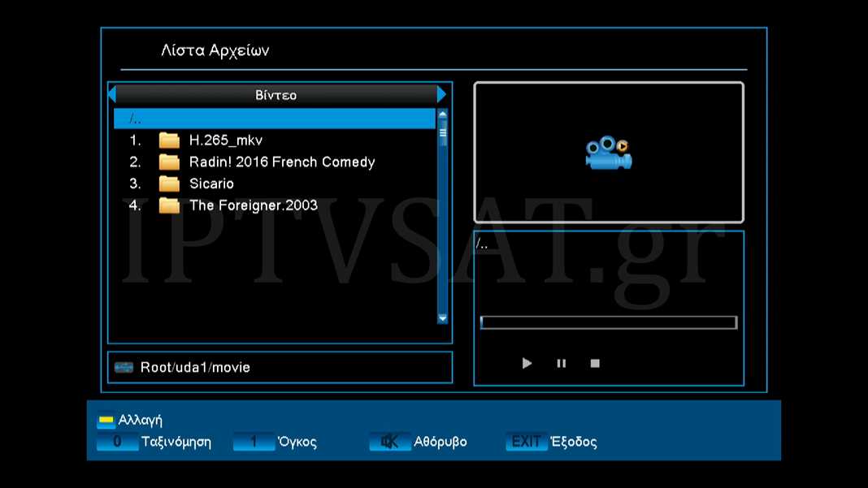Click the yellow Αλλαγή key indicator
Screen dimensions: 868x488
point(106,421)
